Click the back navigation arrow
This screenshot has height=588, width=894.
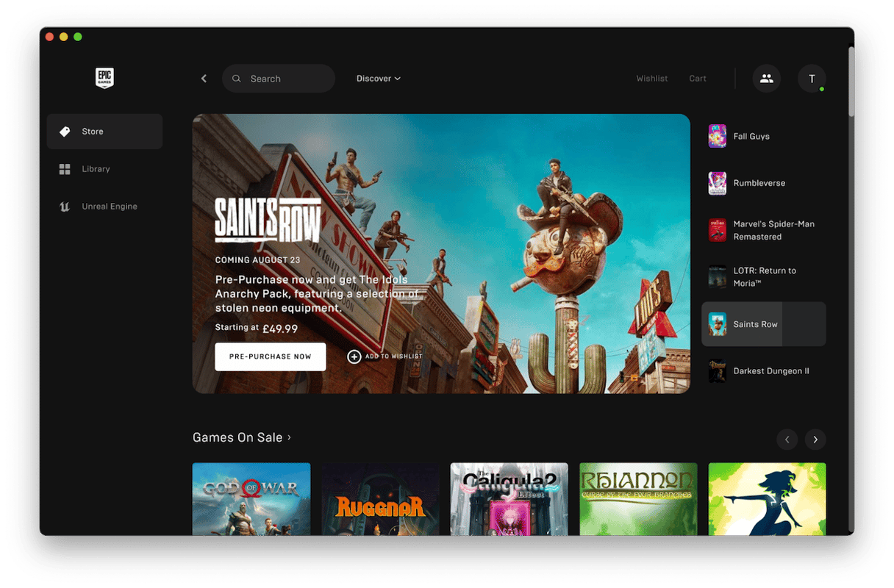coord(204,78)
